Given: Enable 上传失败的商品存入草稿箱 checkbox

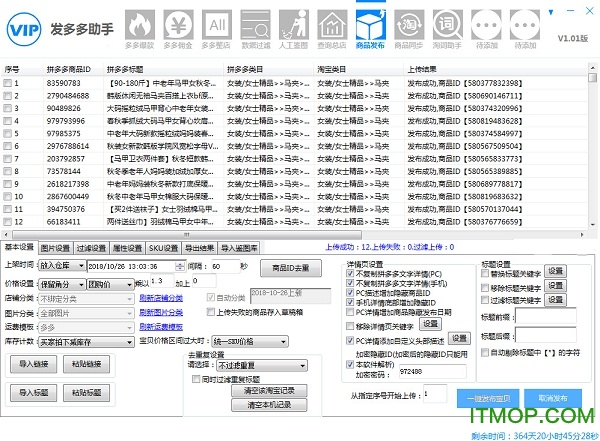Looking at the screenshot, I should tap(210, 312).
